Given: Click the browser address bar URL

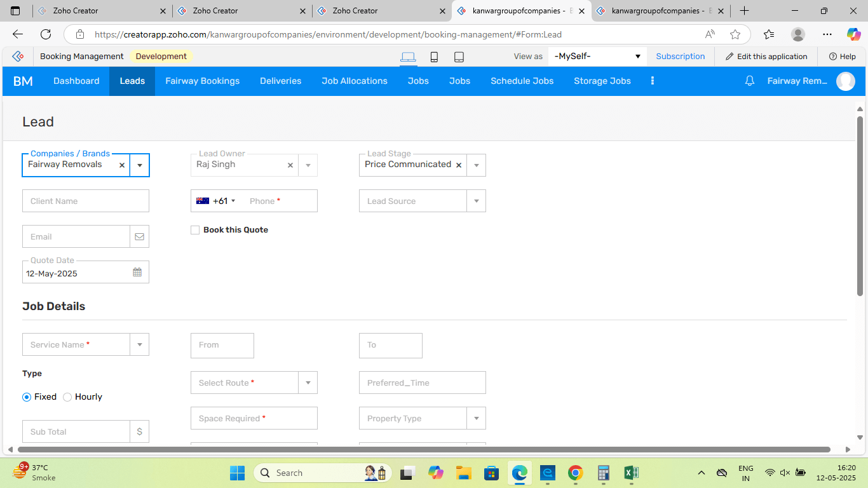Looking at the screenshot, I should (328, 34).
